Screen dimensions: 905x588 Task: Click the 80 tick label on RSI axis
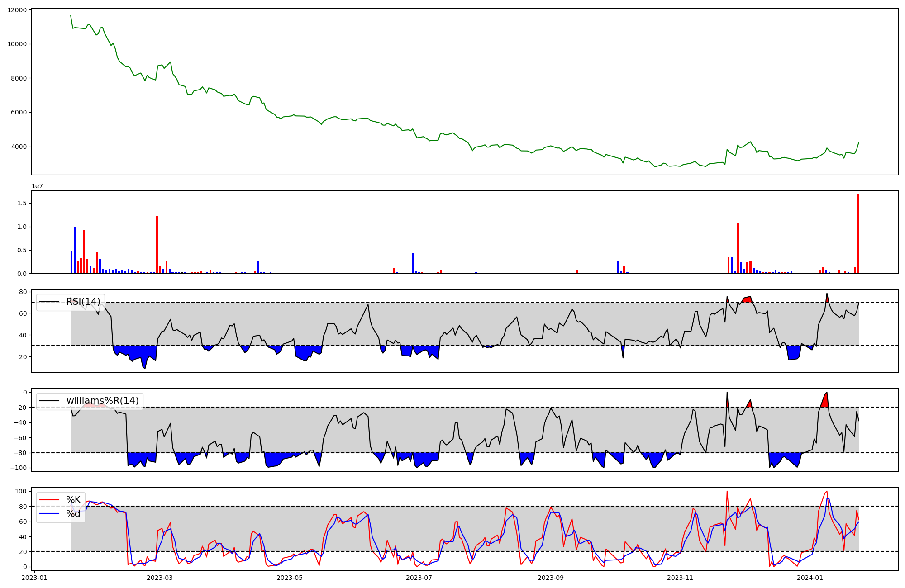pos(23,292)
